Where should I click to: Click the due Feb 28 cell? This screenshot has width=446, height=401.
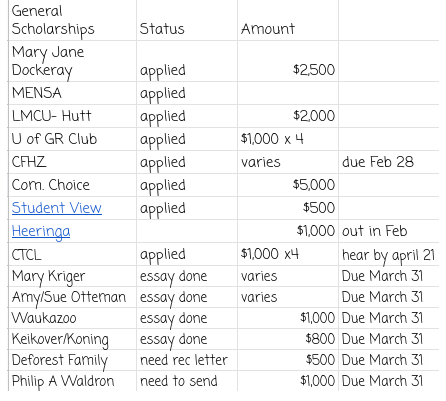click(x=389, y=162)
